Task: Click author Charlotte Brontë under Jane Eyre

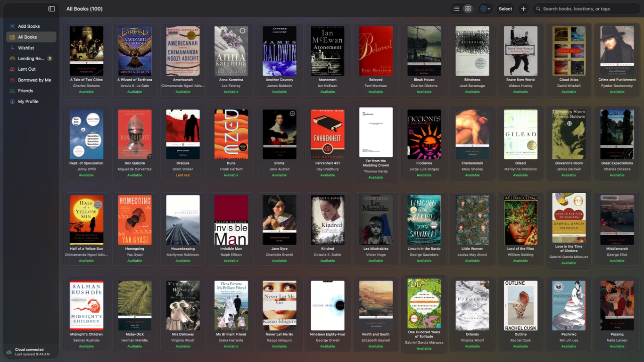Action: pos(279,255)
